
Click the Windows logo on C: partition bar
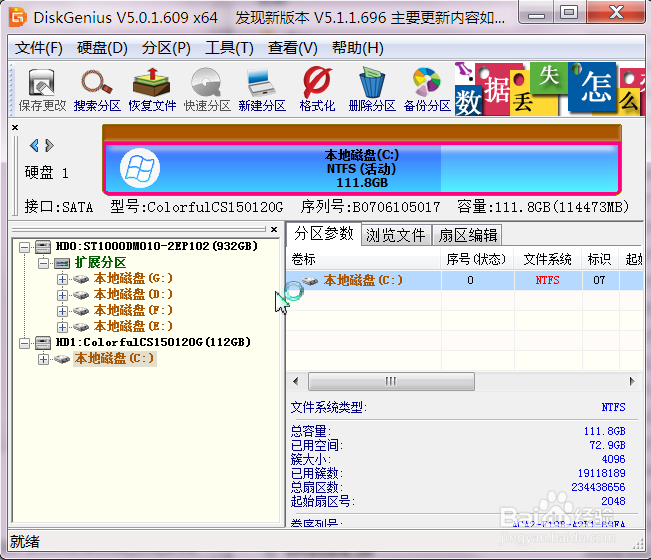coord(140,168)
